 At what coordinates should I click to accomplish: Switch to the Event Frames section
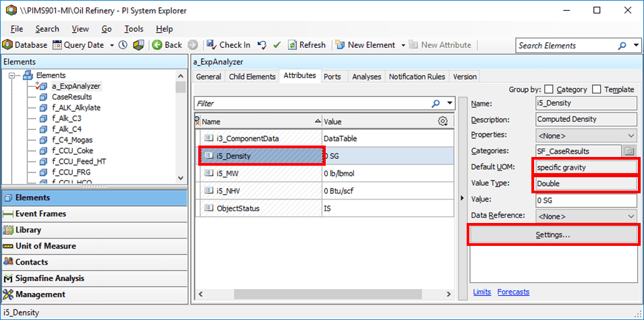coord(94,214)
